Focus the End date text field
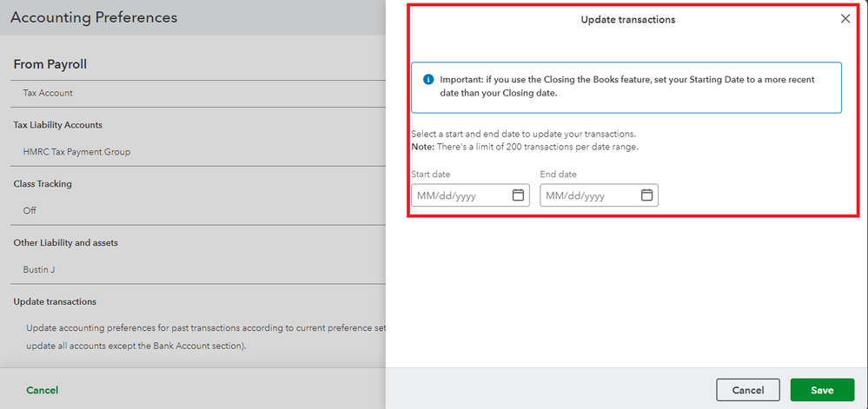This screenshot has height=409, width=868. coord(589,195)
